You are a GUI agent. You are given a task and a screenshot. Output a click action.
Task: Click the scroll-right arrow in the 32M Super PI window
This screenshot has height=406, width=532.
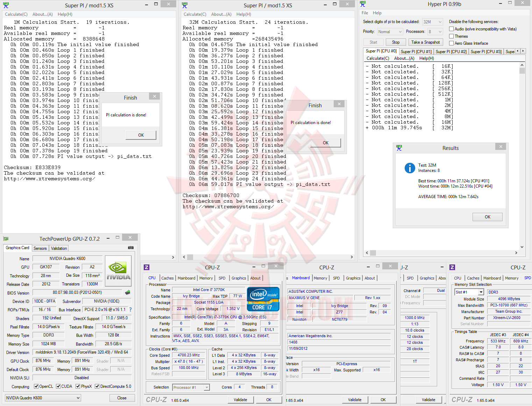(352, 257)
